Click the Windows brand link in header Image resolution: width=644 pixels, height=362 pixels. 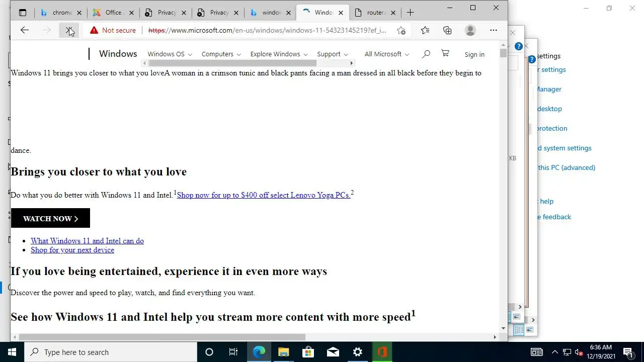coord(118,54)
